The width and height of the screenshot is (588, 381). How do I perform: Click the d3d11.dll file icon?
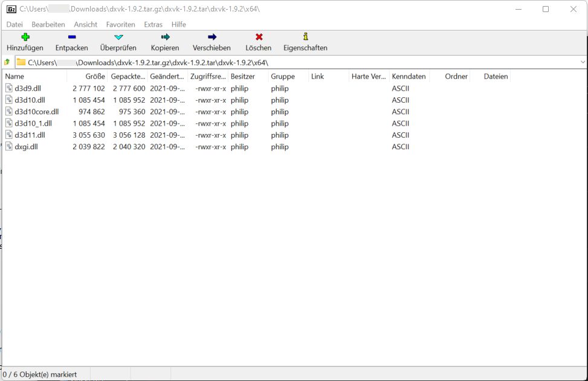point(9,135)
